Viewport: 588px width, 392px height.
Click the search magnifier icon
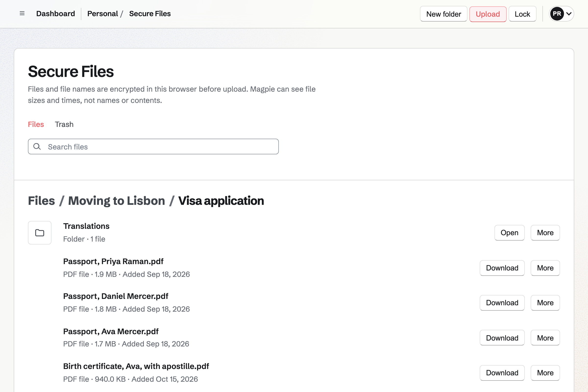point(37,147)
